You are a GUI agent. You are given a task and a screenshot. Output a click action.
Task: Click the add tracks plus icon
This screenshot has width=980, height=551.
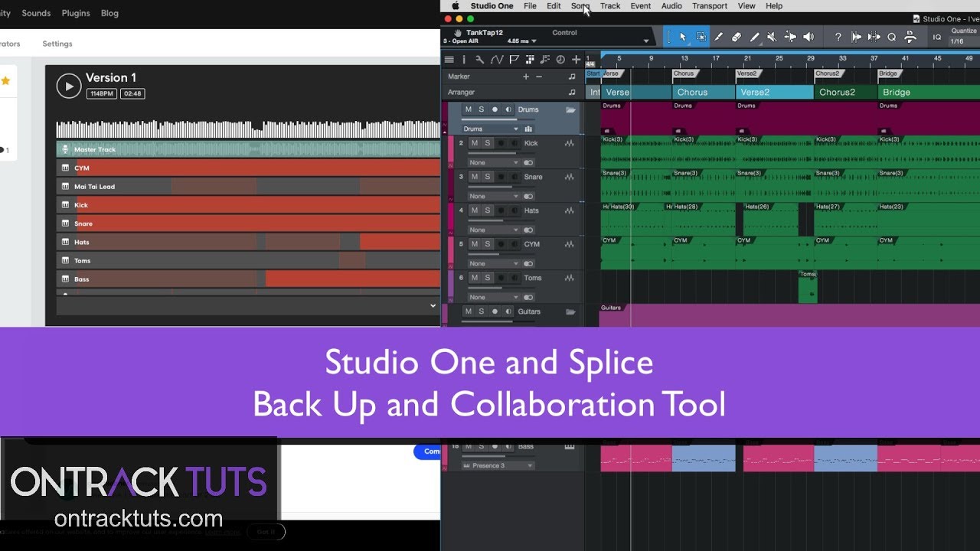pyautogui.click(x=576, y=60)
